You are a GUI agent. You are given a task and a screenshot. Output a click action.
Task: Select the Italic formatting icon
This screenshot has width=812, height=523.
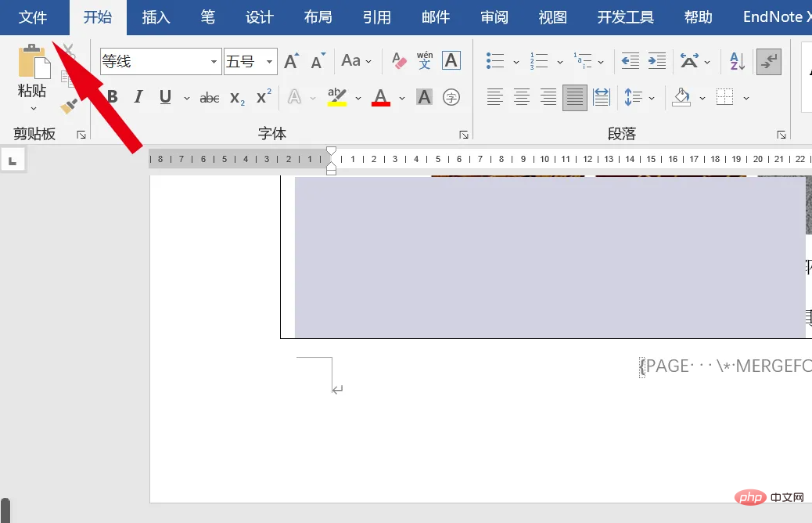(138, 96)
